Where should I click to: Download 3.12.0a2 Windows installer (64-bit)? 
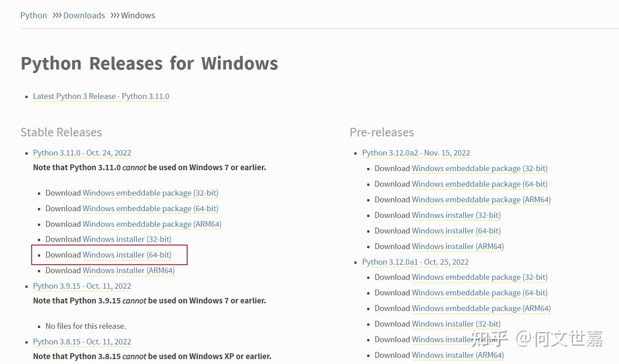456,231
